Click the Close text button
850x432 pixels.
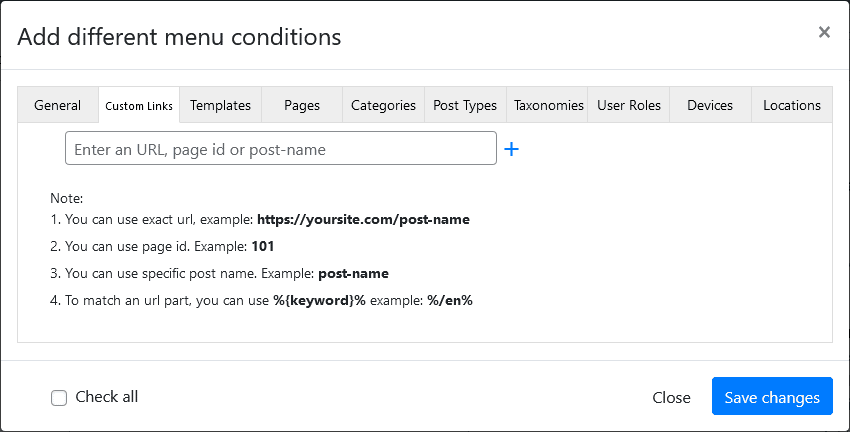point(671,397)
